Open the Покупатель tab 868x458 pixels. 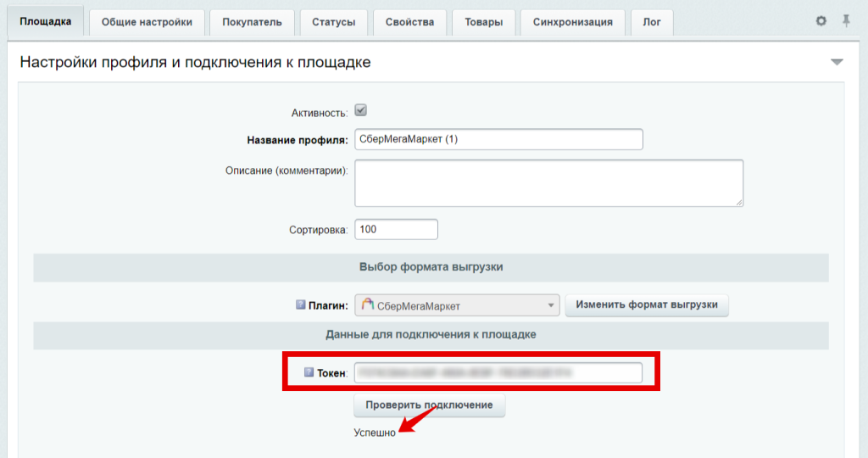click(x=252, y=22)
